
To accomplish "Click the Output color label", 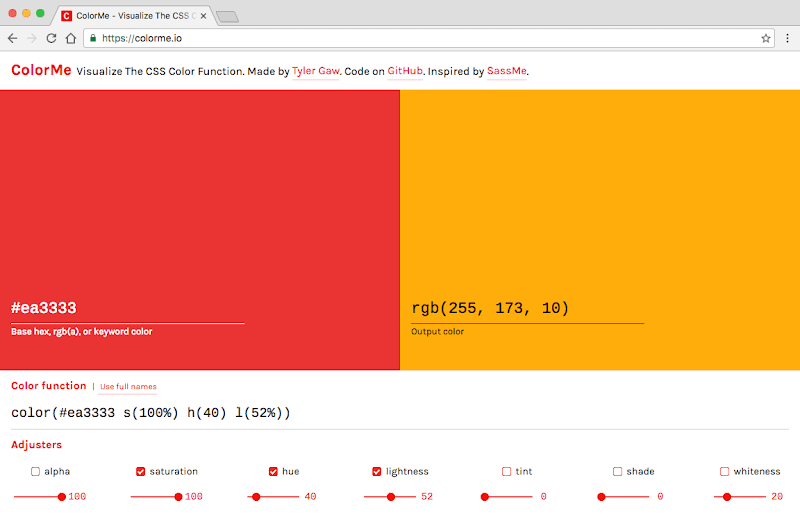I will (437, 332).
